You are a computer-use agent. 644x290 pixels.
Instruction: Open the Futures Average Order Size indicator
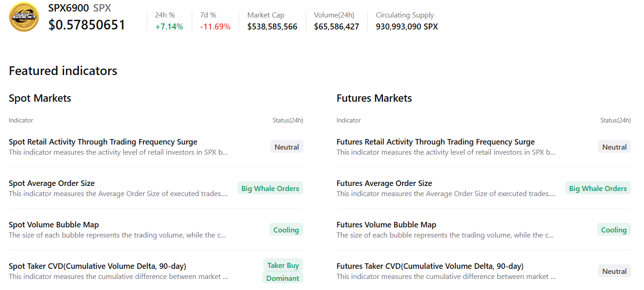tap(384, 183)
